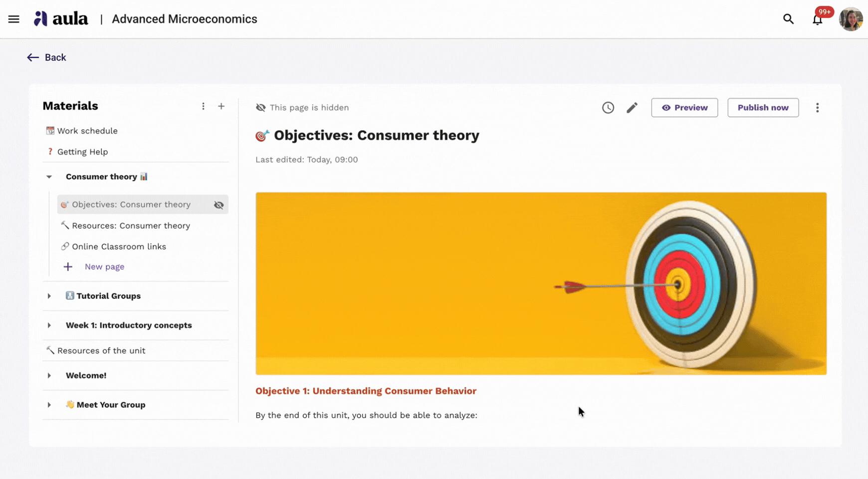Click 'By the end of this unit' paragraph
Viewport: 868px width, 479px height.
(366, 415)
